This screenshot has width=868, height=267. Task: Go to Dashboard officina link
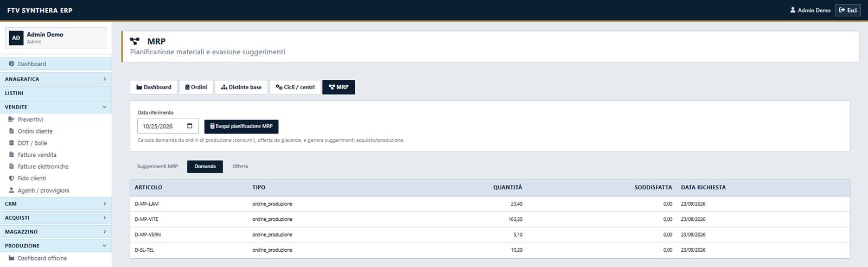click(x=42, y=258)
